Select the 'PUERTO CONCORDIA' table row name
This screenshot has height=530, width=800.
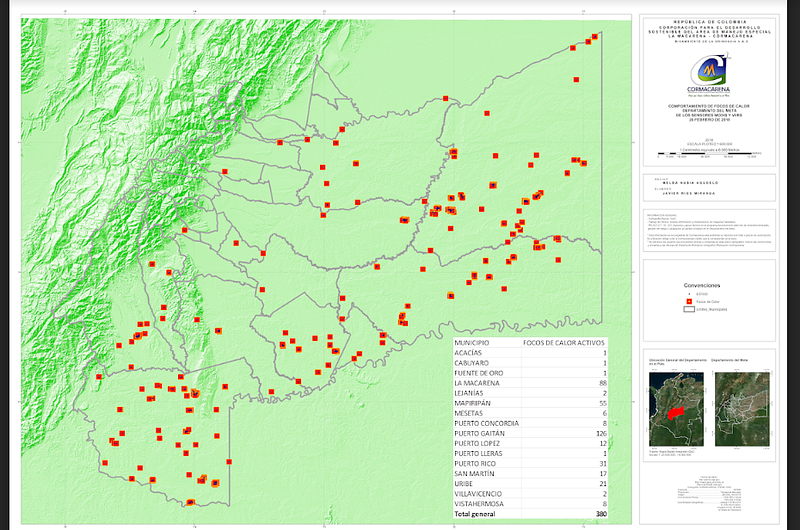[486, 423]
